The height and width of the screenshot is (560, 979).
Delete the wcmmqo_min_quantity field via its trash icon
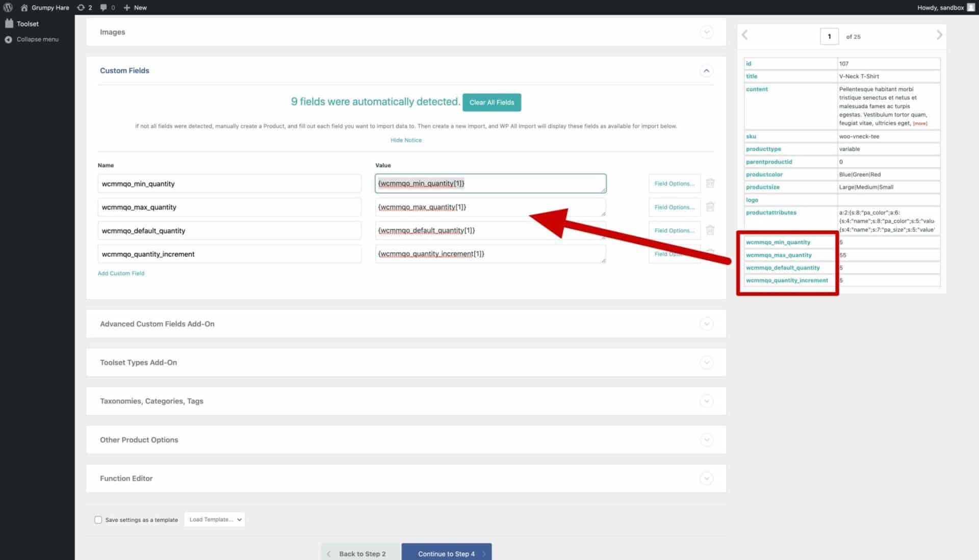(x=710, y=183)
